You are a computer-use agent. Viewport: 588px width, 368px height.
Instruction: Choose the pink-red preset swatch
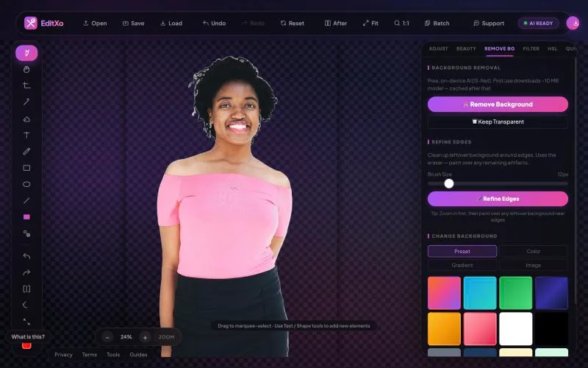(480, 328)
